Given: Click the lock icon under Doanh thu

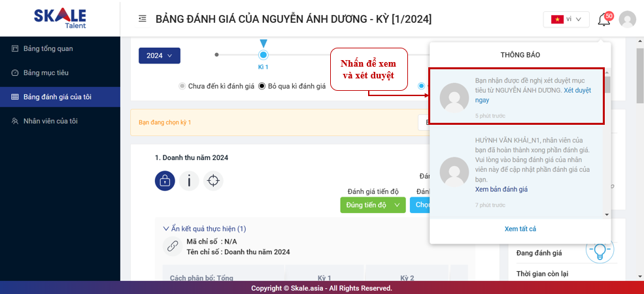Looking at the screenshot, I should pyautogui.click(x=165, y=181).
